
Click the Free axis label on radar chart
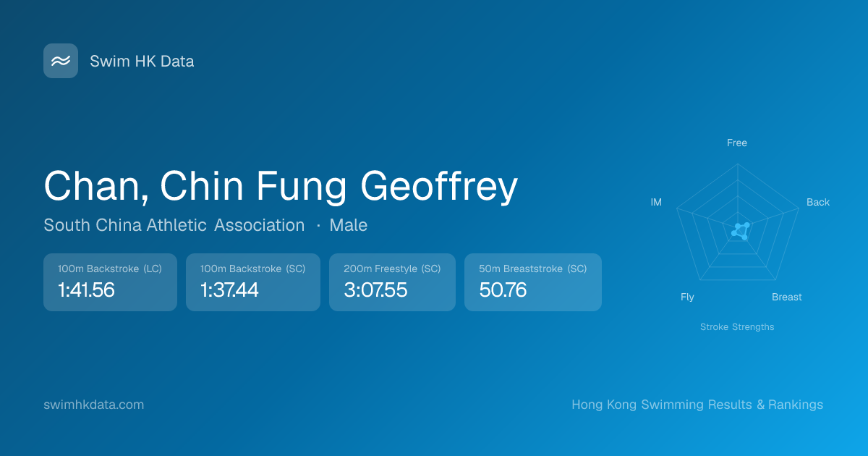[x=737, y=143]
